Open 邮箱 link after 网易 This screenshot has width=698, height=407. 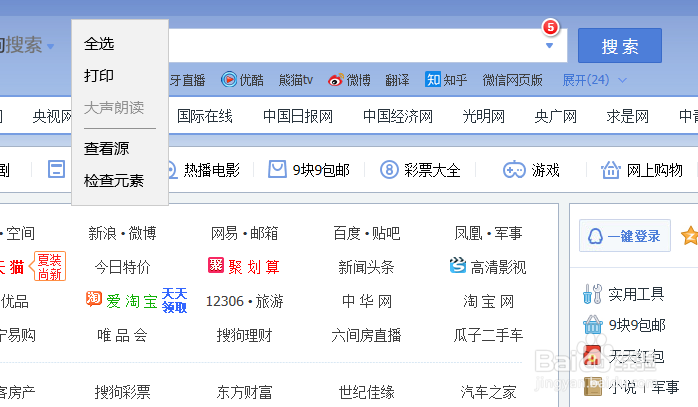point(264,233)
